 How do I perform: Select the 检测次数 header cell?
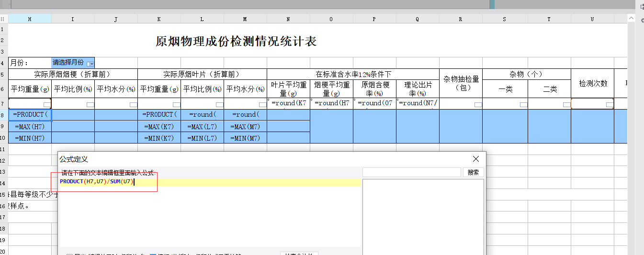tap(593, 83)
